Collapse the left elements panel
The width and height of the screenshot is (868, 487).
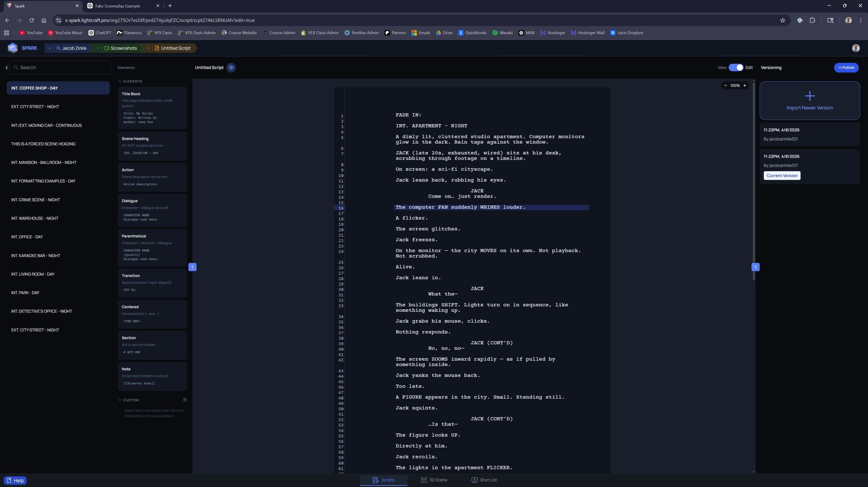(x=193, y=267)
